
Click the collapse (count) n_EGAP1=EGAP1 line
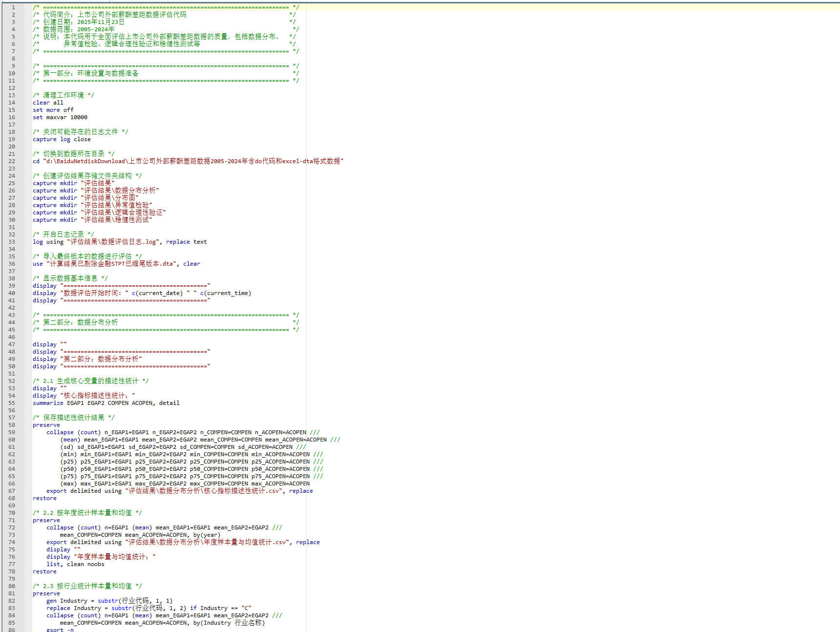183,432
